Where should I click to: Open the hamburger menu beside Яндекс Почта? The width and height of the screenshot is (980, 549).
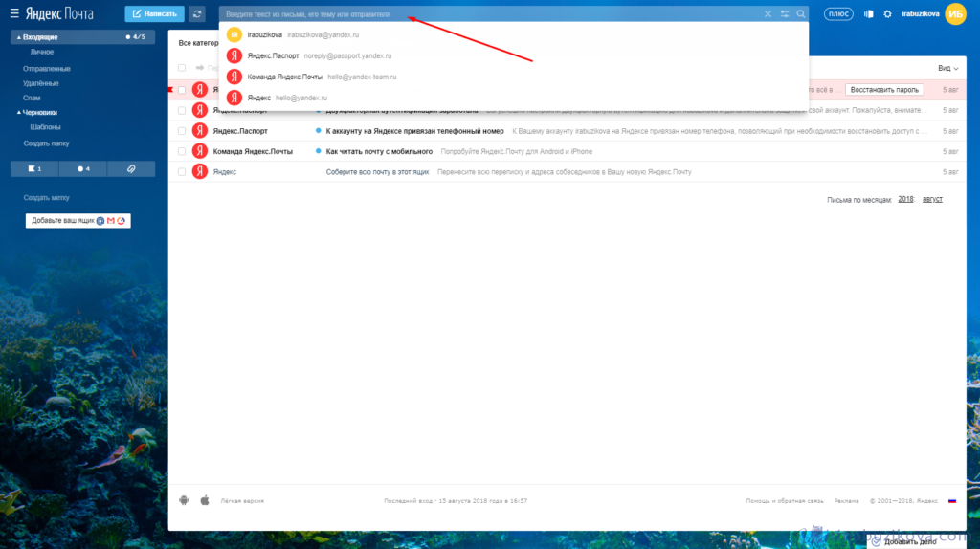click(x=13, y=14)
